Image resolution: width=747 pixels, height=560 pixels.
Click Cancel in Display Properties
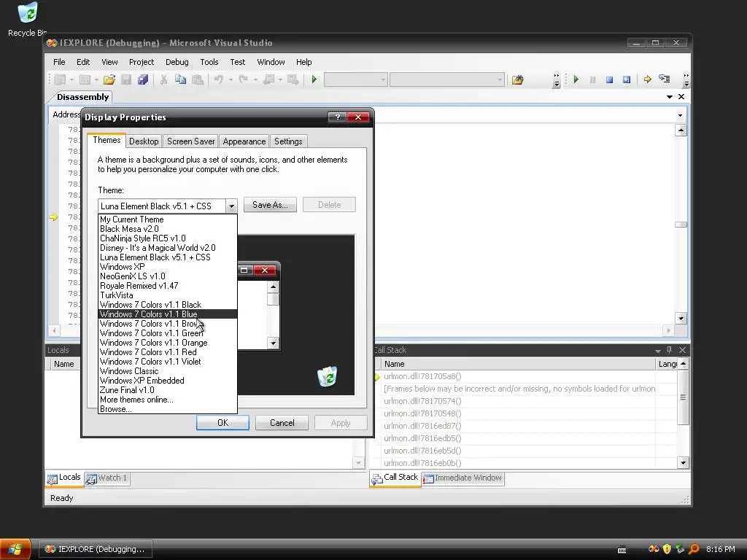tap(282, 423)
